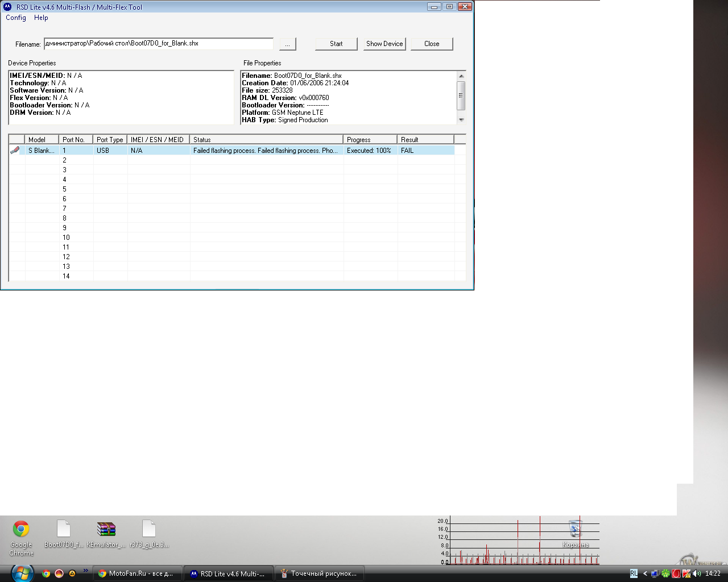This screenshot has width=728, height=582.
Task: Click the Close button beside Show Device
Action: click(432, 44)
